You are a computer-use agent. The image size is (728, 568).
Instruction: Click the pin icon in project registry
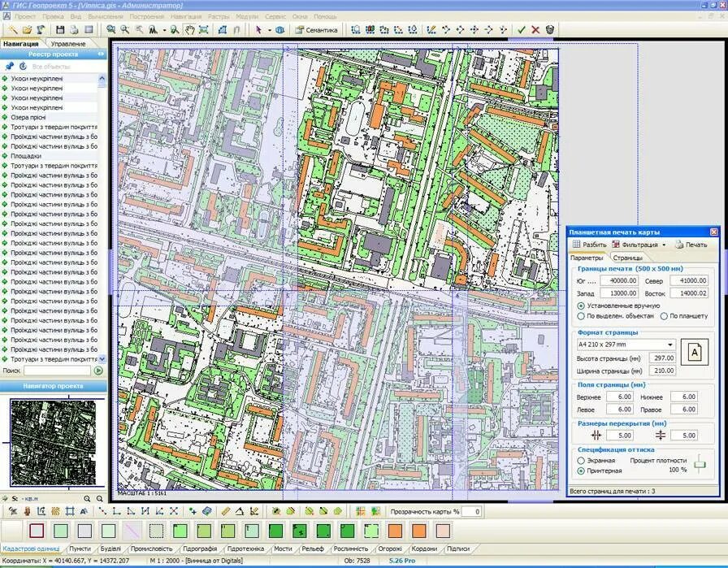pyautogui.click(x=9, y=67)
